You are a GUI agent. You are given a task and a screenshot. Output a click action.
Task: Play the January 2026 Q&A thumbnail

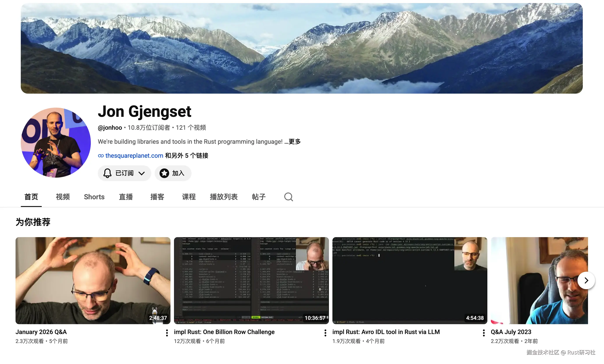tap(93, 280)
